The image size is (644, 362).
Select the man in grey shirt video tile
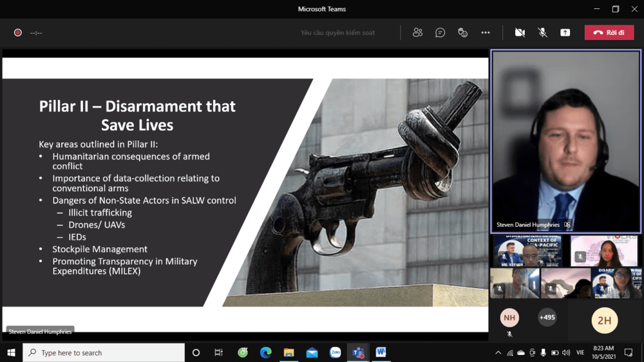(515, 283)
